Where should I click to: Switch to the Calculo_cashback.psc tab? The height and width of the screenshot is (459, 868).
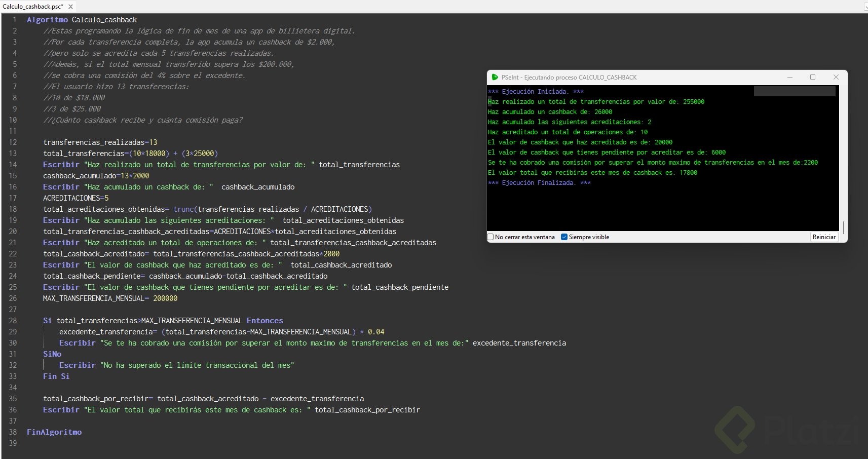point(33,7)
